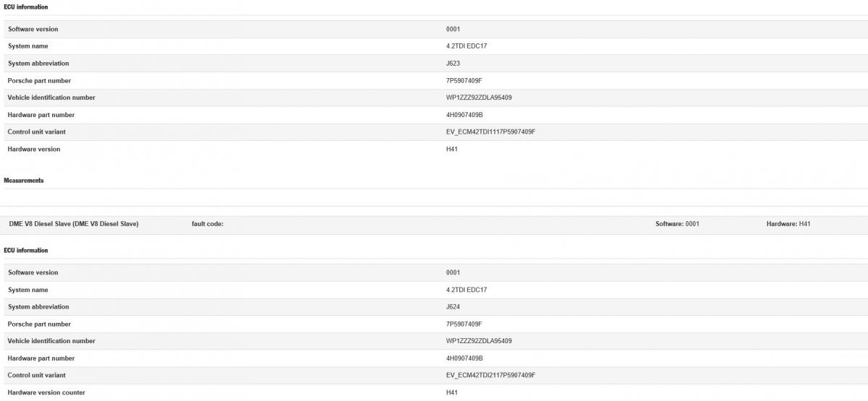
Task: Click 'System name' label in second table
Action: pyautogui.click(x=28, y=290)
